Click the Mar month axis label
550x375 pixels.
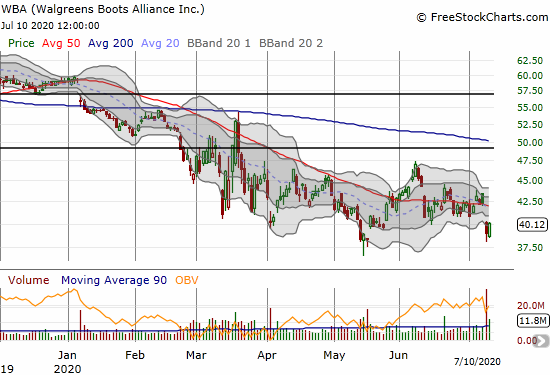(x=196, y=355)
